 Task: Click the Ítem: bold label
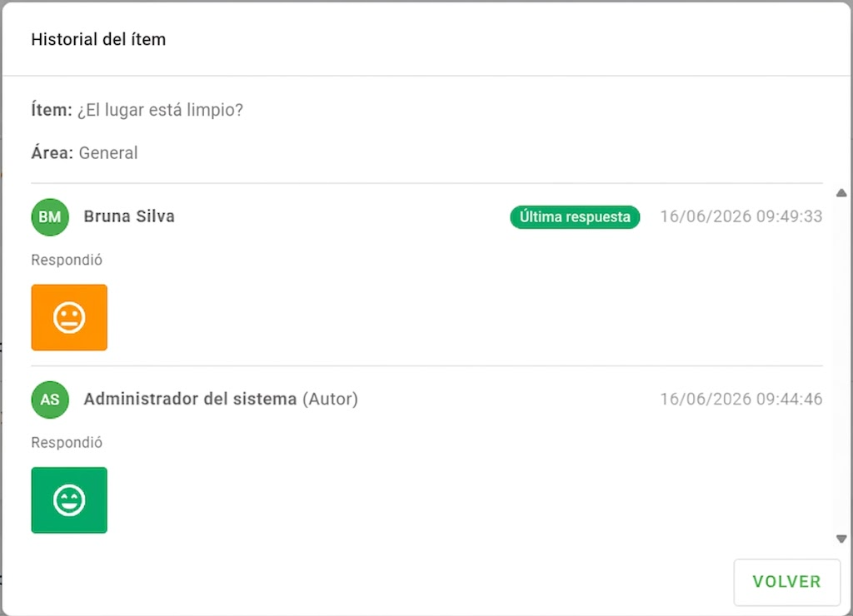[x=52, y=109]
